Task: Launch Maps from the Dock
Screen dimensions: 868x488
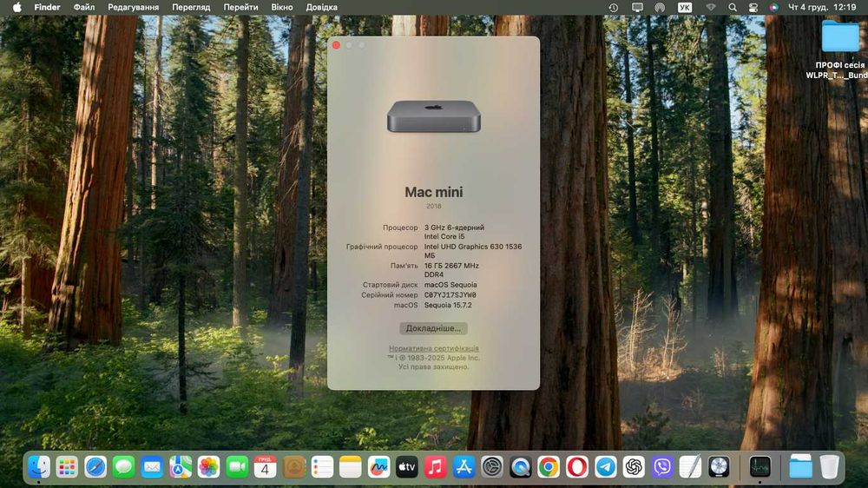Action: pos(181,467)
